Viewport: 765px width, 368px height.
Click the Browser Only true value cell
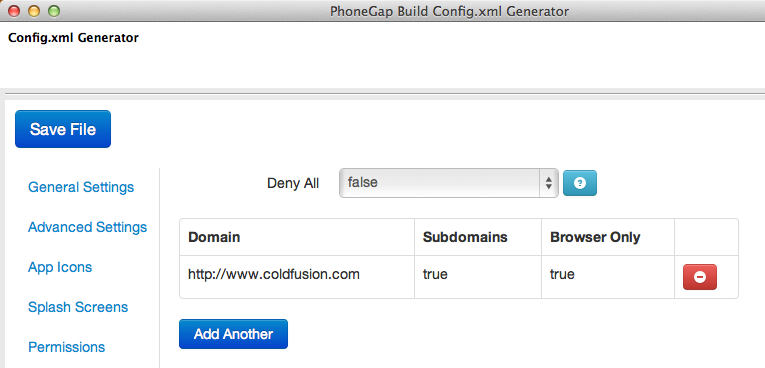click(x=608, y=276)
